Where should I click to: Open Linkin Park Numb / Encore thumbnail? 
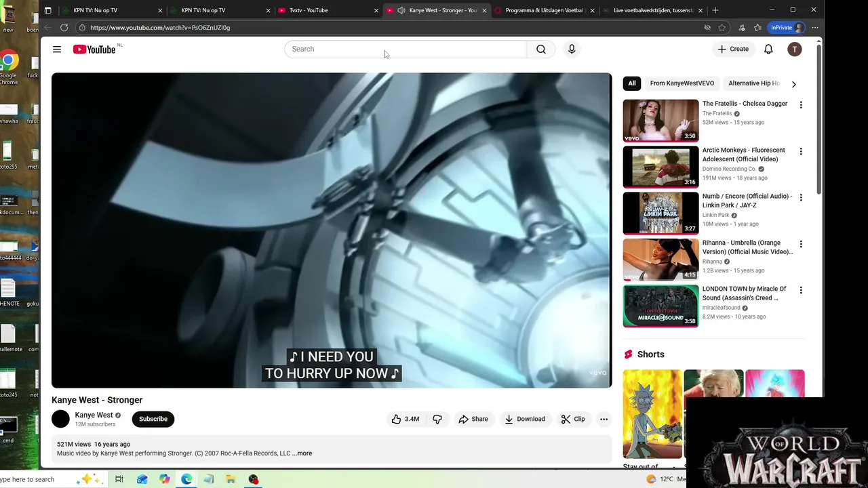pyautogui.click(x=660, y=213)
